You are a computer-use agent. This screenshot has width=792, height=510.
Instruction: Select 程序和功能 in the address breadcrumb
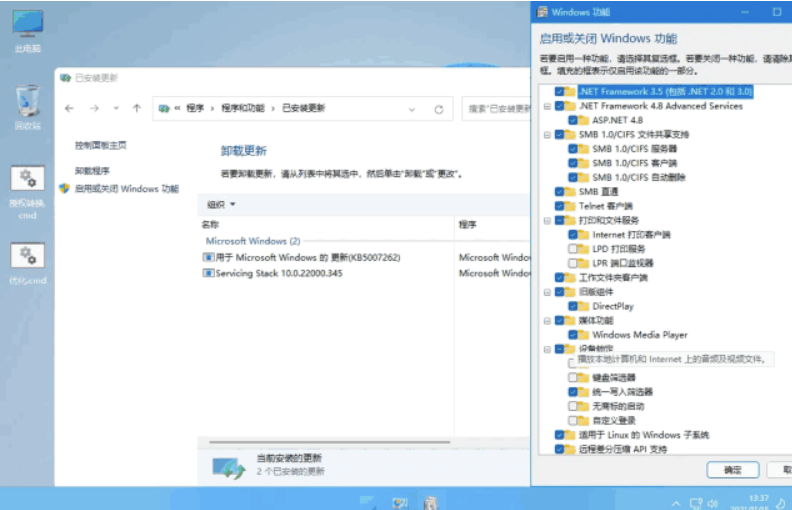[242, 108]
